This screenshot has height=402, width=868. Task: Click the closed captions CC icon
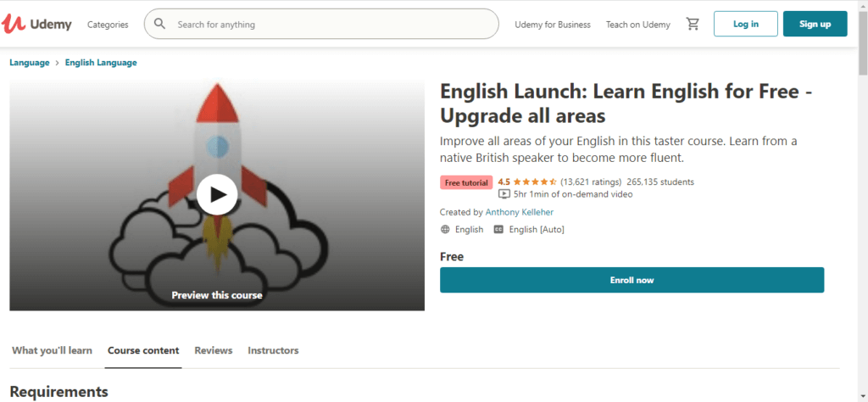coord(498,229)
